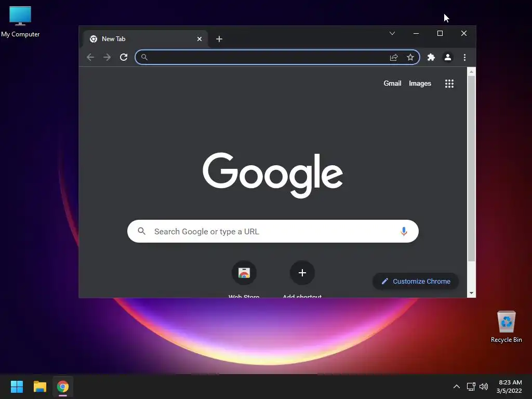Open the Gmail link
Screen dimensions: 532x399
pos(392,84)
